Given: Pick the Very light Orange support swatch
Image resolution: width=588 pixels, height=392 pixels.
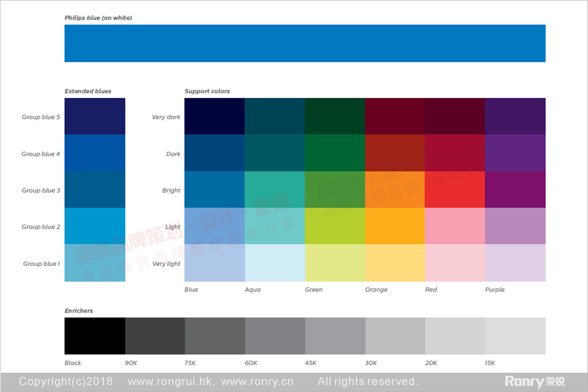Looking at the screenshot, I should point(395,263).
